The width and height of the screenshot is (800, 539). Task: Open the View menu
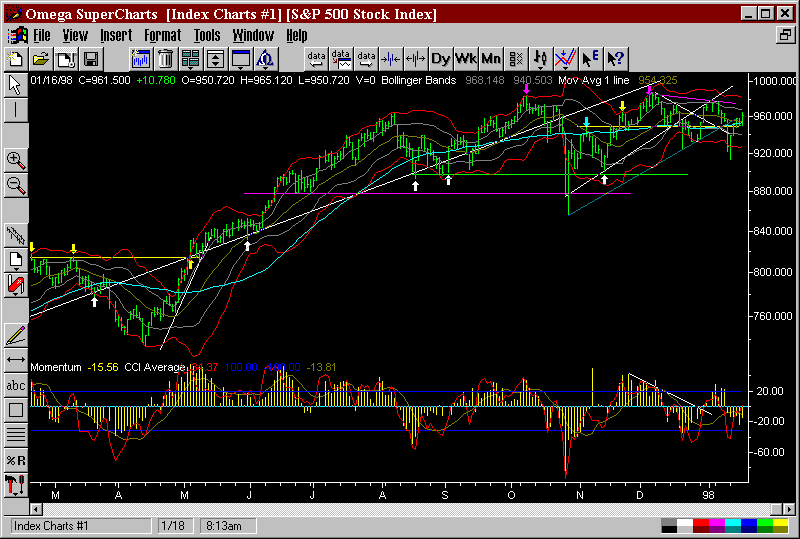click(75, 35)
